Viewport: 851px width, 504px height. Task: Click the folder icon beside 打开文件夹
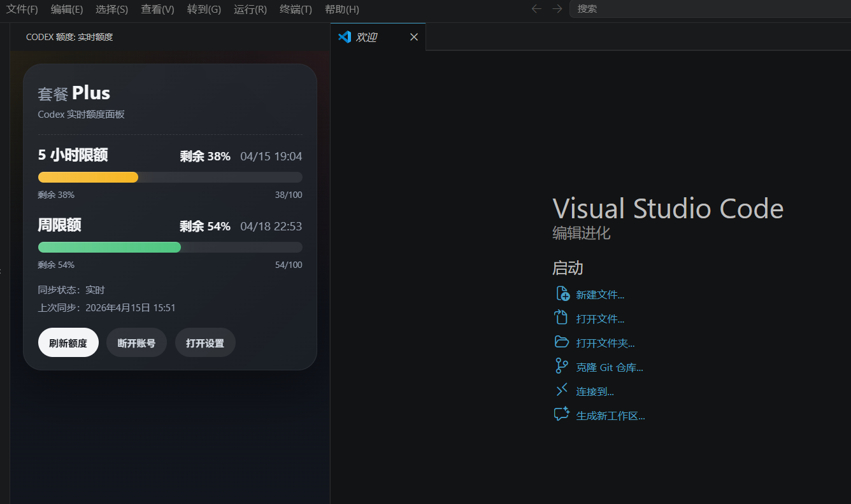point(562,342)
